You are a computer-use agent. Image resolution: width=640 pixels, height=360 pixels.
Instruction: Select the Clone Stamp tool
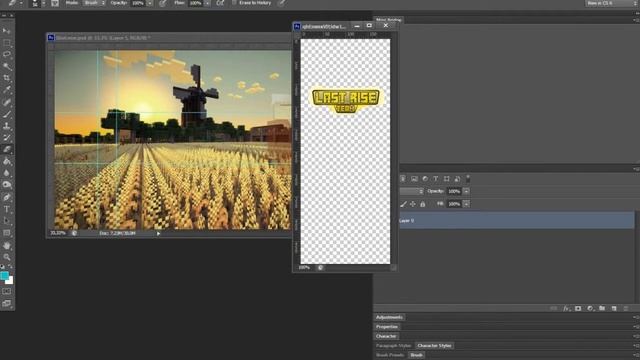[x=7, y=126]
